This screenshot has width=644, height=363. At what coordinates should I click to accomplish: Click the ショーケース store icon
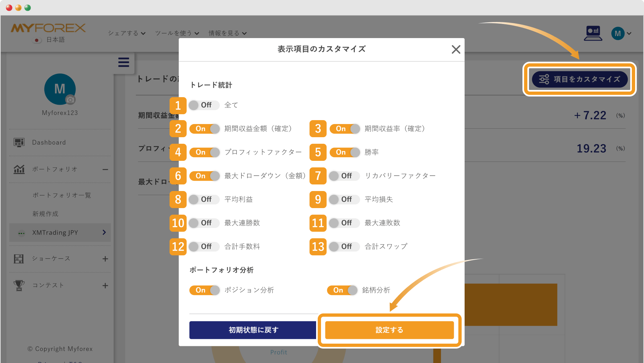(19, 259)
